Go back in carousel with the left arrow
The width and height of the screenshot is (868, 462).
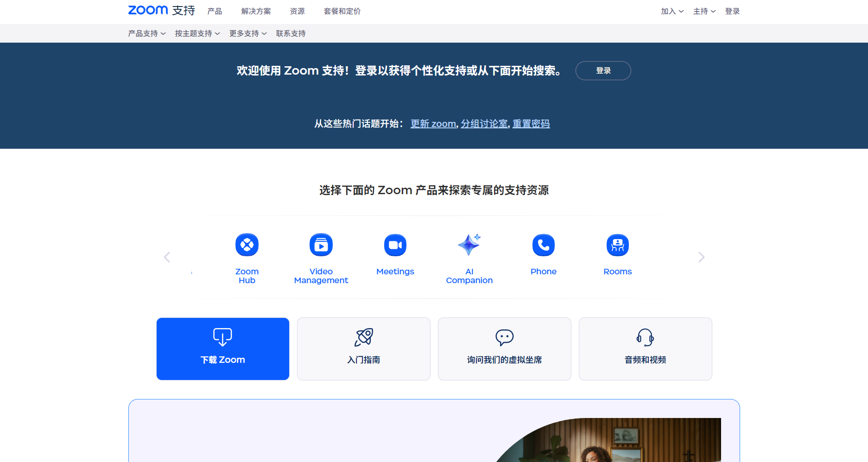[167, 257]
